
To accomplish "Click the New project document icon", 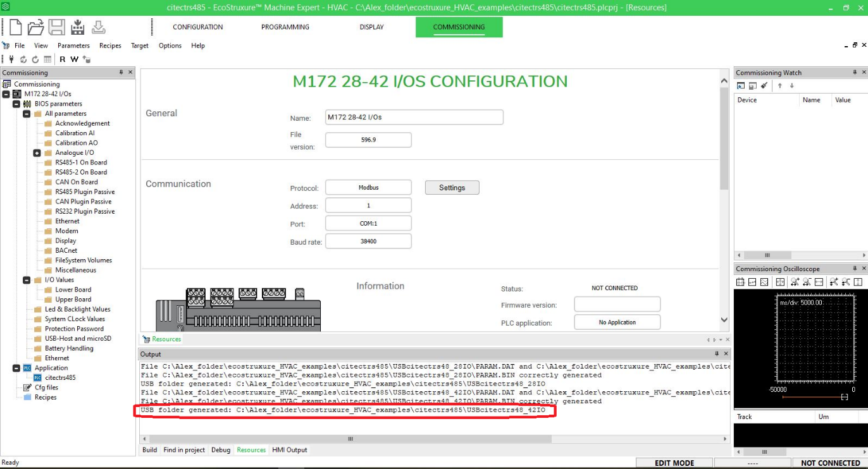I will pyautogui.click(x=15, y=27).
